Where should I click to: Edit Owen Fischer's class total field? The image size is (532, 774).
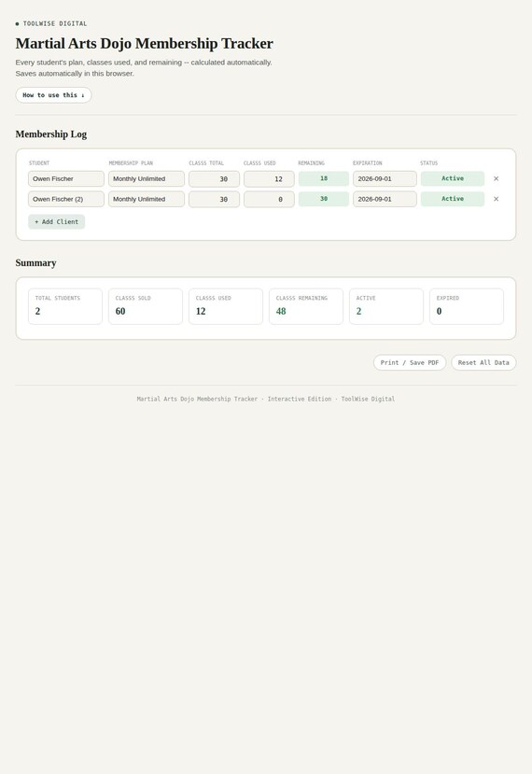pyautogui.click(x=214, y=178)
